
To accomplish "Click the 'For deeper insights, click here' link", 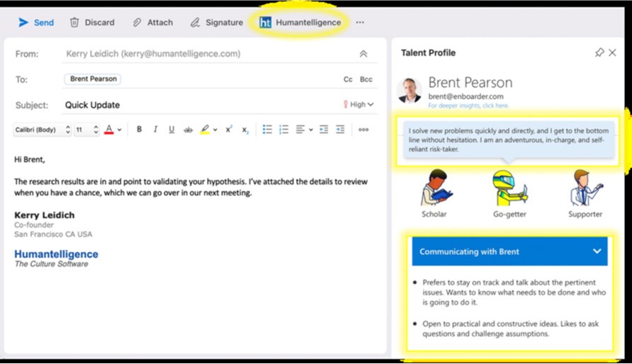I will point(468,106).
